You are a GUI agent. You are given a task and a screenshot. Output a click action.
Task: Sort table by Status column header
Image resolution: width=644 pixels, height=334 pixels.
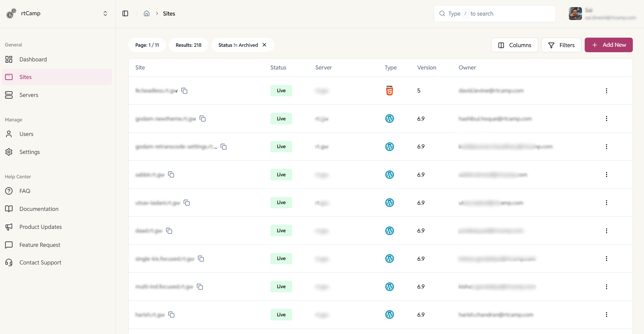[278, 67]
